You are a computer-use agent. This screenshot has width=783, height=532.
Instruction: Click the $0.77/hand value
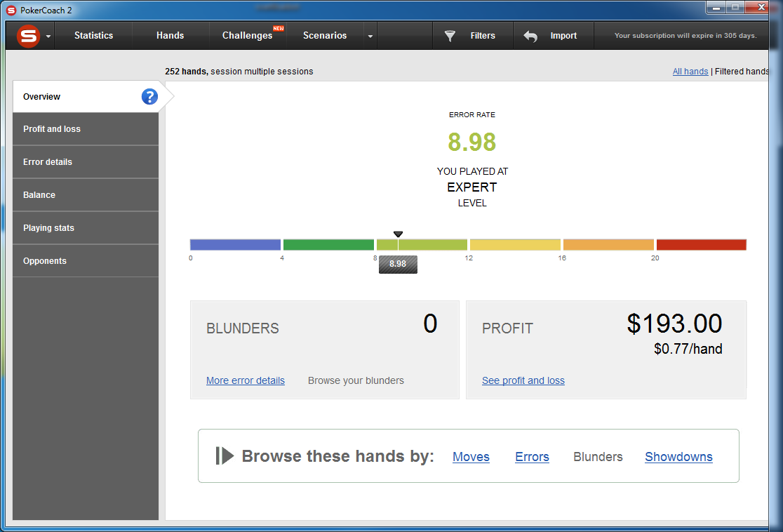688,349
